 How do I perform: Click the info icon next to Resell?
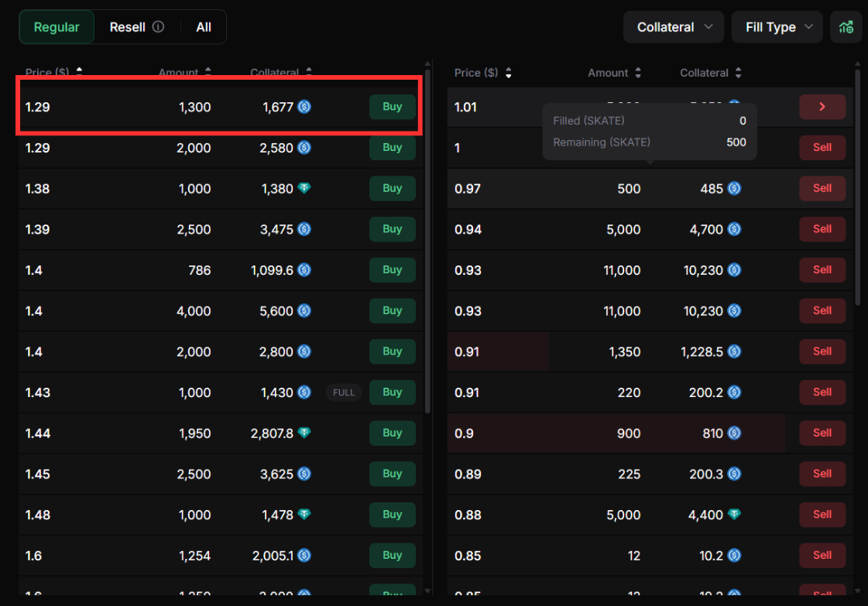tap(158, 27)
